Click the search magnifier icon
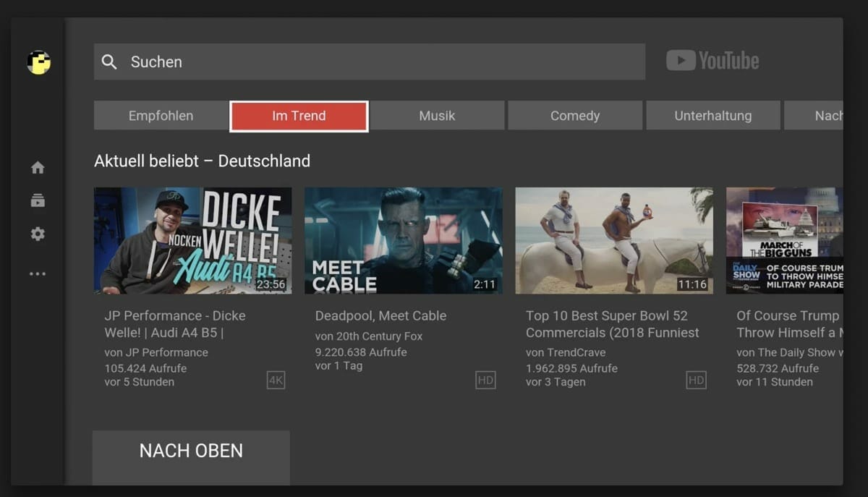The image size is (868, 497). [x=109, y=62]
